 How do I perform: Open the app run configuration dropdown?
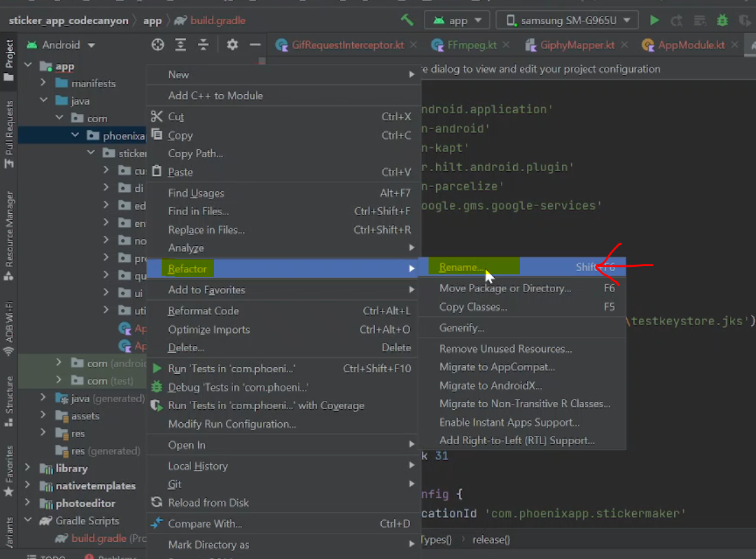[457, 21]
